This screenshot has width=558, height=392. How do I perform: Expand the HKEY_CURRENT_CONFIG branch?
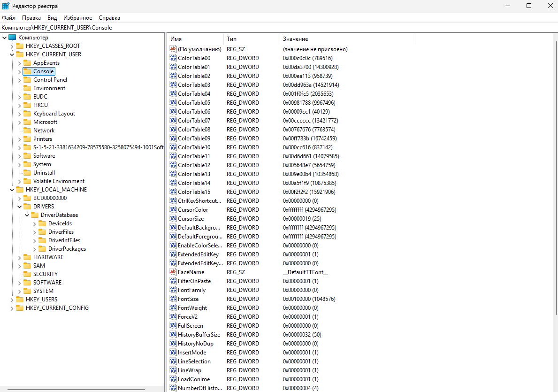(12, 308)
